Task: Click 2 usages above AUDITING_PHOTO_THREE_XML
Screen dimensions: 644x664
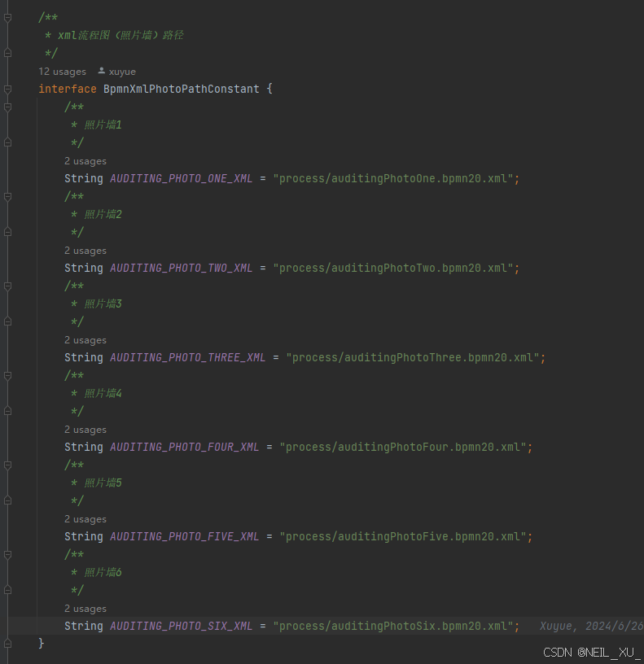Action: 85,340
